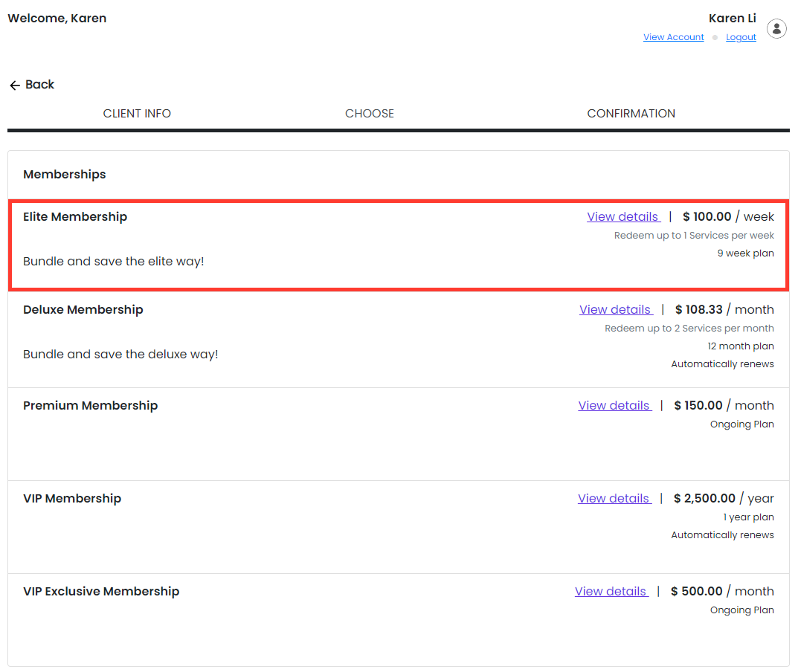Click the $ 150.00 / month price
Screen dimensions: 798x672
pos(724,405)
